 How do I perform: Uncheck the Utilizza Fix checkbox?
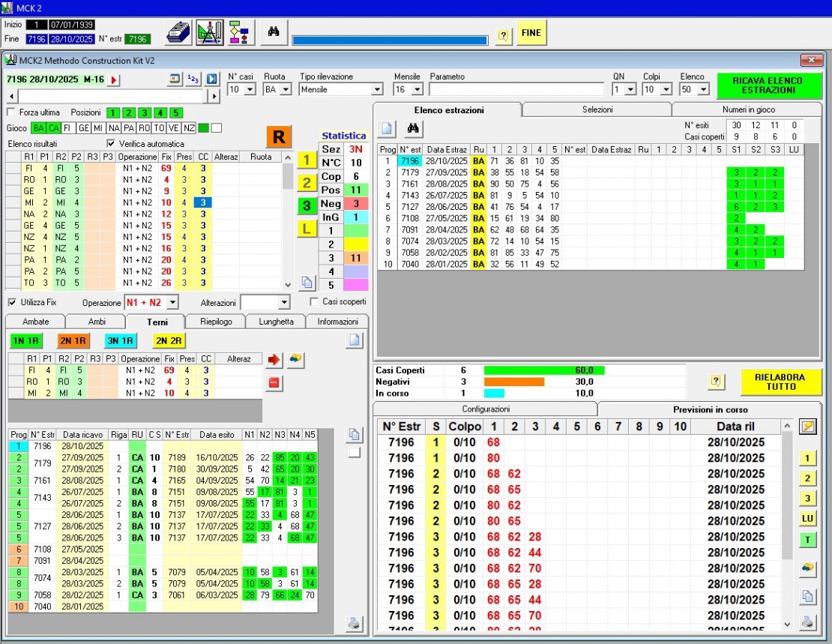coord(12,302)
